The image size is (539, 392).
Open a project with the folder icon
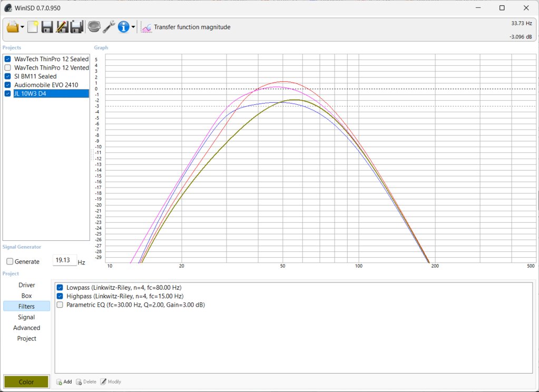pos(12,27)
